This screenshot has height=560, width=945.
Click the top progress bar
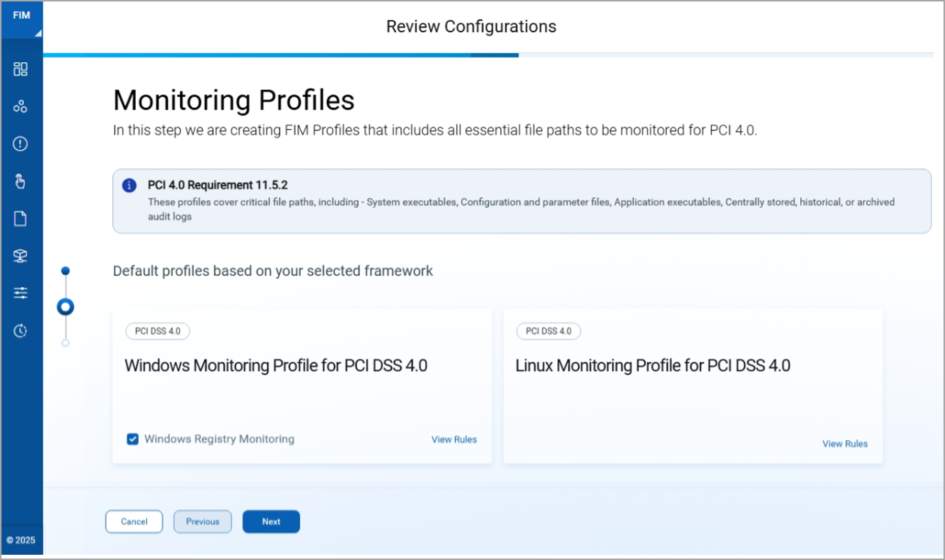click(488, 55)
